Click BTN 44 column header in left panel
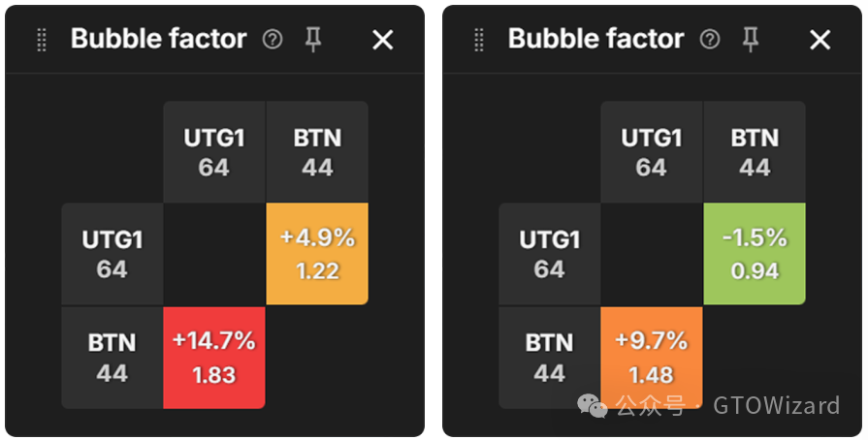 point(317,152)
